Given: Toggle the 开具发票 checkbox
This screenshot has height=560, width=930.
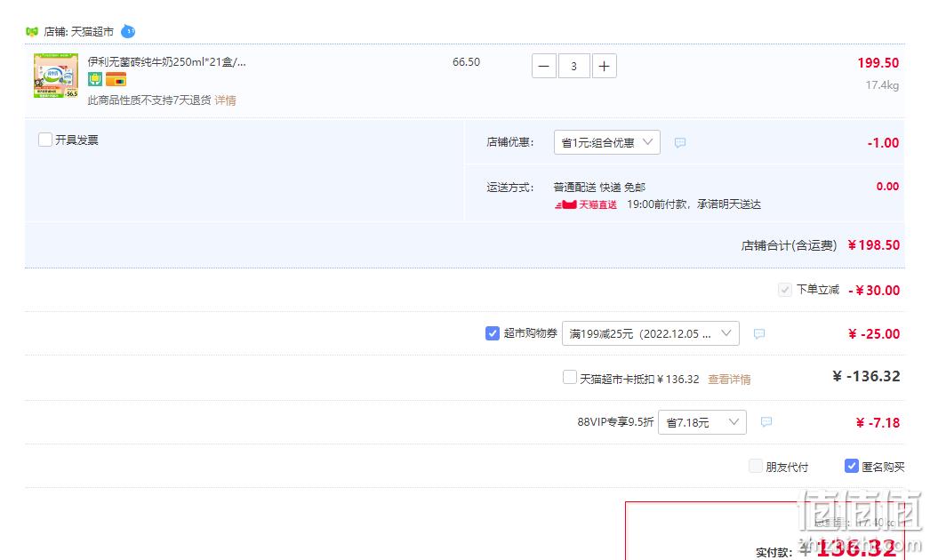Looking at the screenshot, I should coord(45,140).
